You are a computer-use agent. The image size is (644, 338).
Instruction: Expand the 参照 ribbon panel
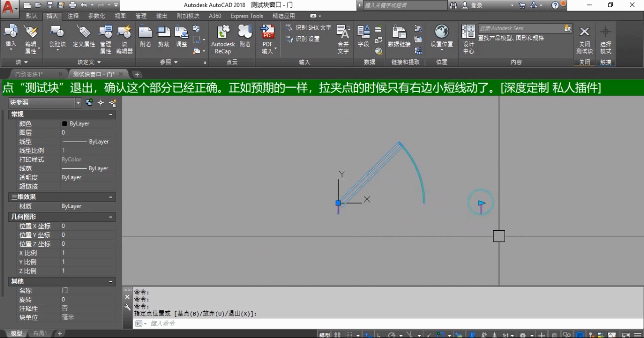pos(169,62)
